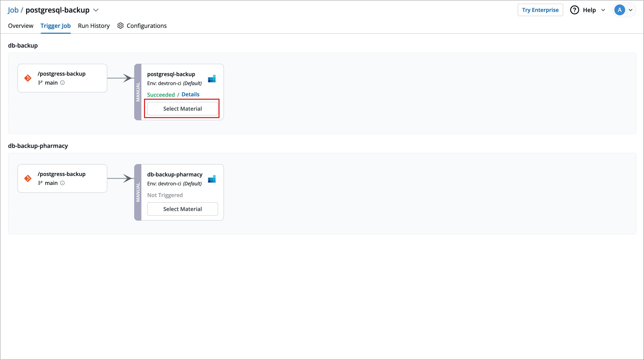This screenshot has height=360, width=644.
Task: Open the Help dropdown chevron
Action: point(603,10)
